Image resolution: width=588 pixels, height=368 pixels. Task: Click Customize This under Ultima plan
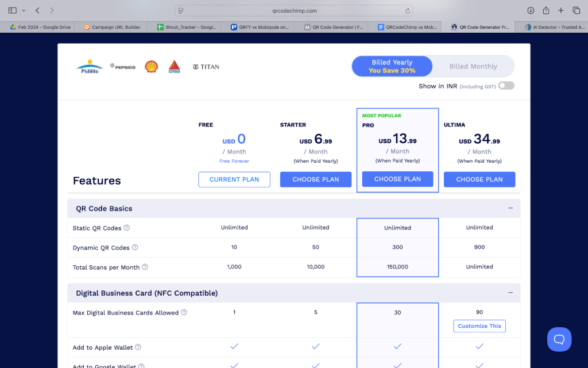[x=479, y=326]
